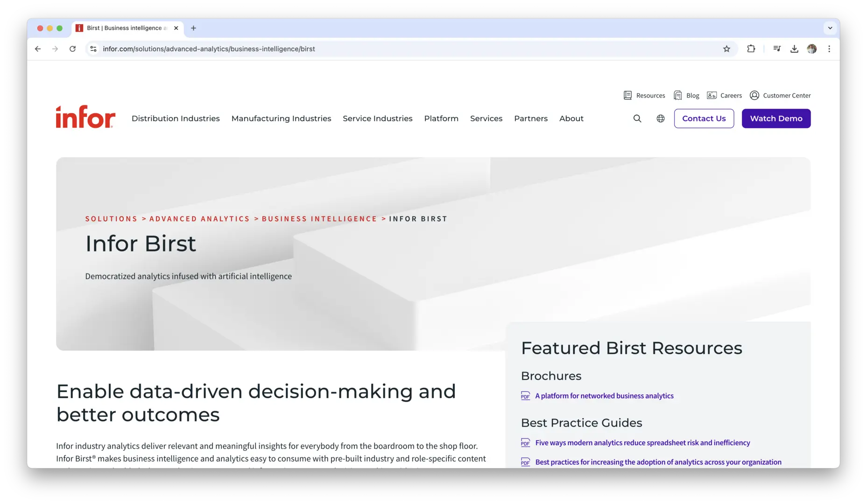Go to Solutions breadcrumb
The image size is (867, 504).
(111, 219)
